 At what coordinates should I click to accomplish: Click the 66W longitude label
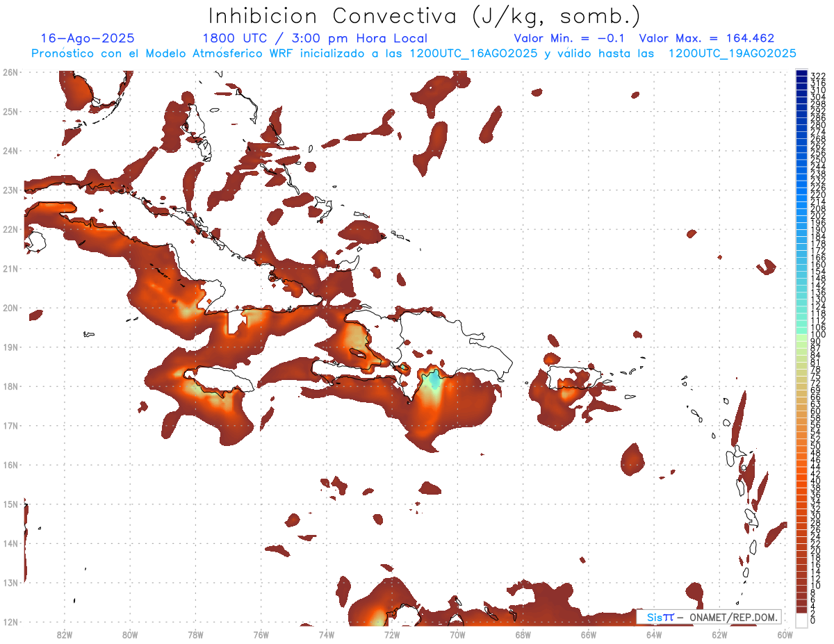tap(588, 634)
